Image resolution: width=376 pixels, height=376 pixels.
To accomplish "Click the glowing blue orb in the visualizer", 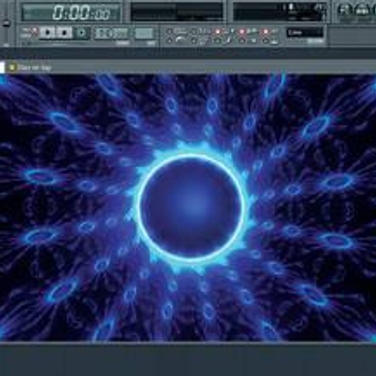I will pyautogui.click(x=191, y=207).
